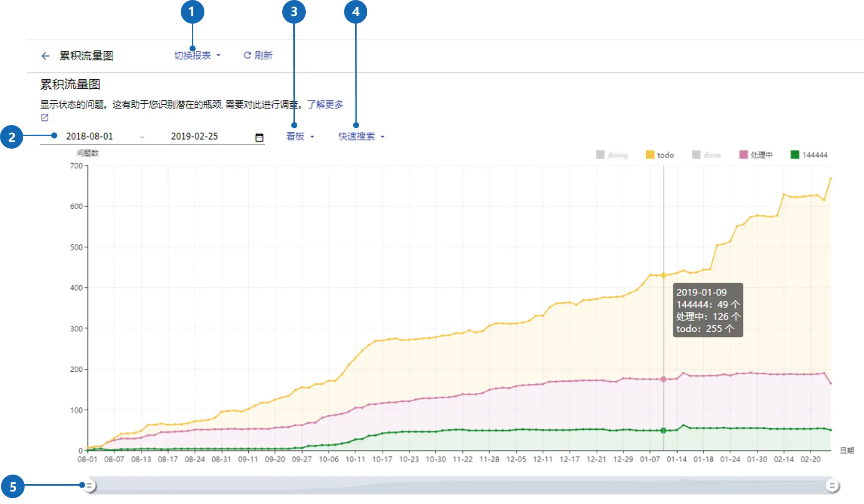Image resolution: width=864 pixels, height=504 pixels.
Task: Open the 了解更多 link
Action: (x=325, y=104)
